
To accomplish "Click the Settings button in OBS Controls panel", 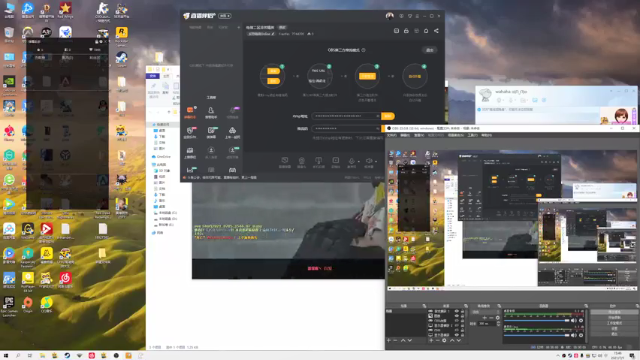I will tap(614, 328).
